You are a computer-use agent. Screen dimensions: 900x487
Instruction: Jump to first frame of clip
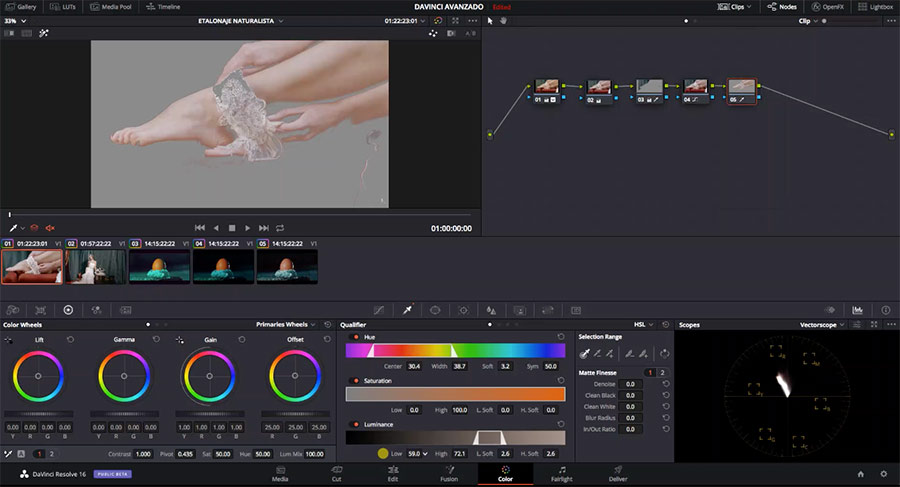pos(200,228)
